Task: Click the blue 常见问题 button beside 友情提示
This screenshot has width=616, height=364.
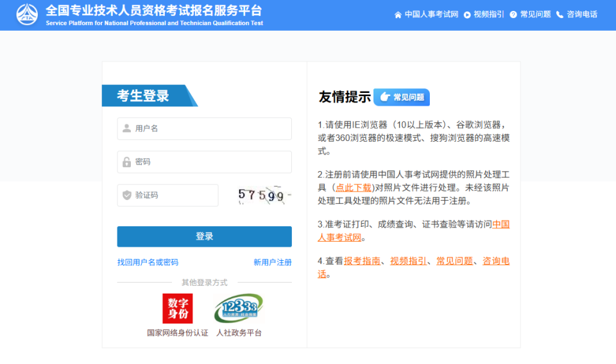Action: 402,97
